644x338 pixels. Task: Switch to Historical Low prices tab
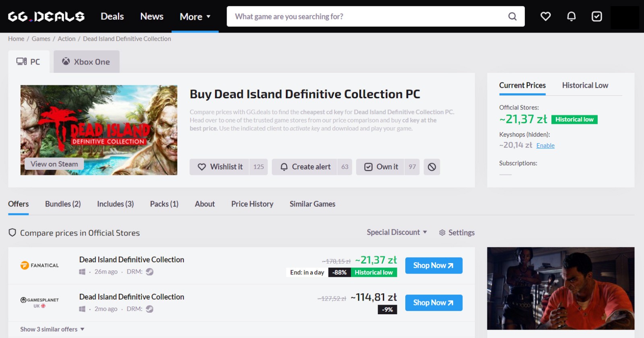click(585, 85)
